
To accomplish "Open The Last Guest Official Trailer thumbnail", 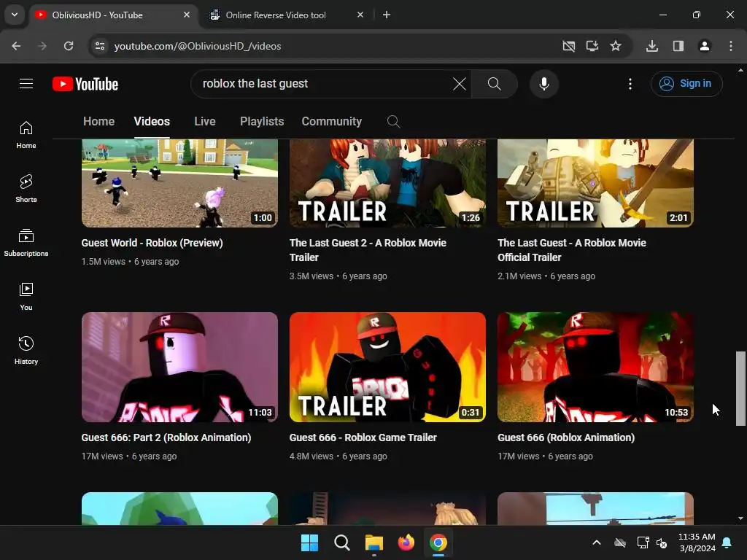I will (595, 183).
